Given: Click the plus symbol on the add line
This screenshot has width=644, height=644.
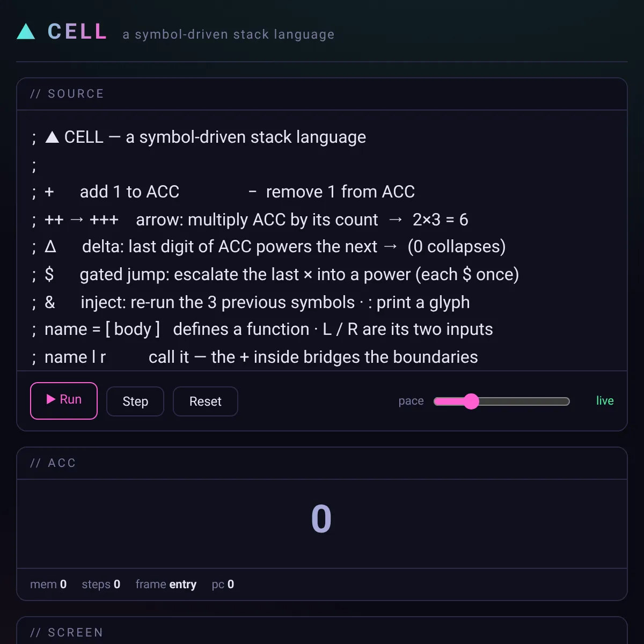Looking at the screenshot, I should click(49, 192).
